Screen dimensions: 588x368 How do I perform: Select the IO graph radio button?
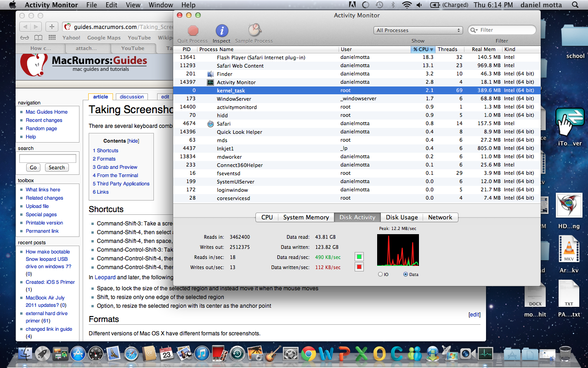pos(380,274)
